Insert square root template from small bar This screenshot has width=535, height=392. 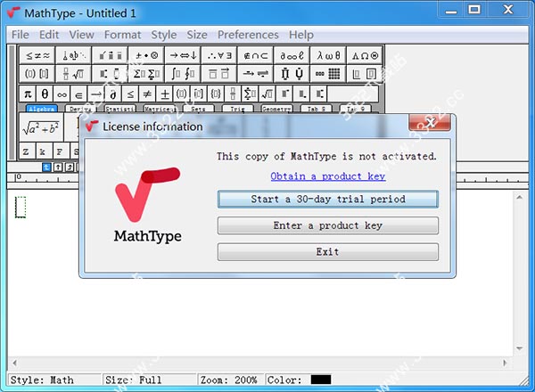point(267,94)
